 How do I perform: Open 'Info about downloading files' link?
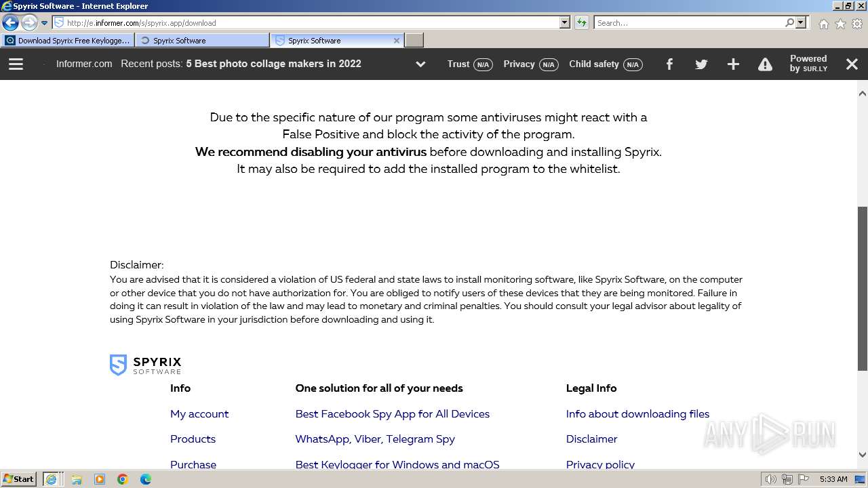point(637,413)
